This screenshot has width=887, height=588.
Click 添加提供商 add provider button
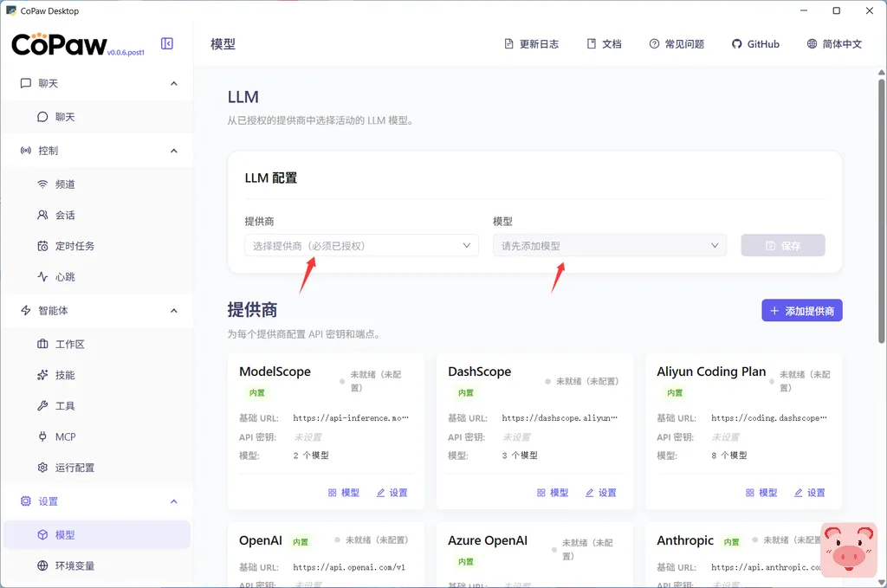point(801,310)
